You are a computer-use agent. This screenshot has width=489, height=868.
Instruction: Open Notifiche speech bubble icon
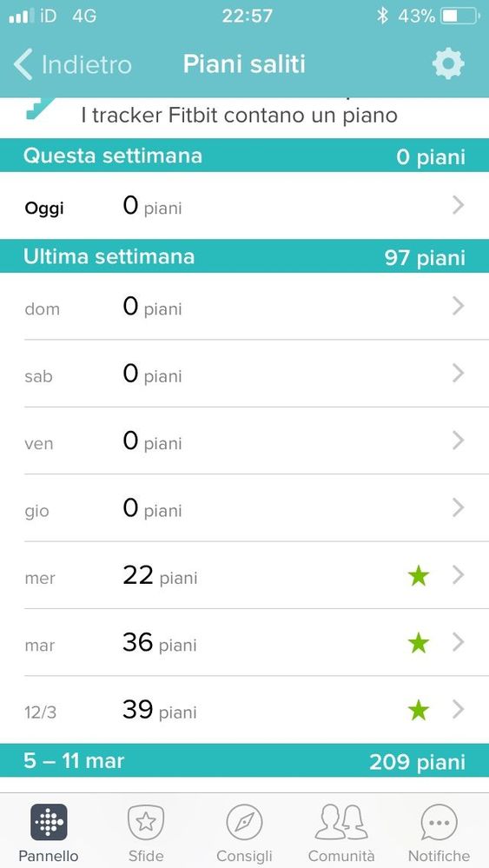pyautogui.click(x=439, y=823)
